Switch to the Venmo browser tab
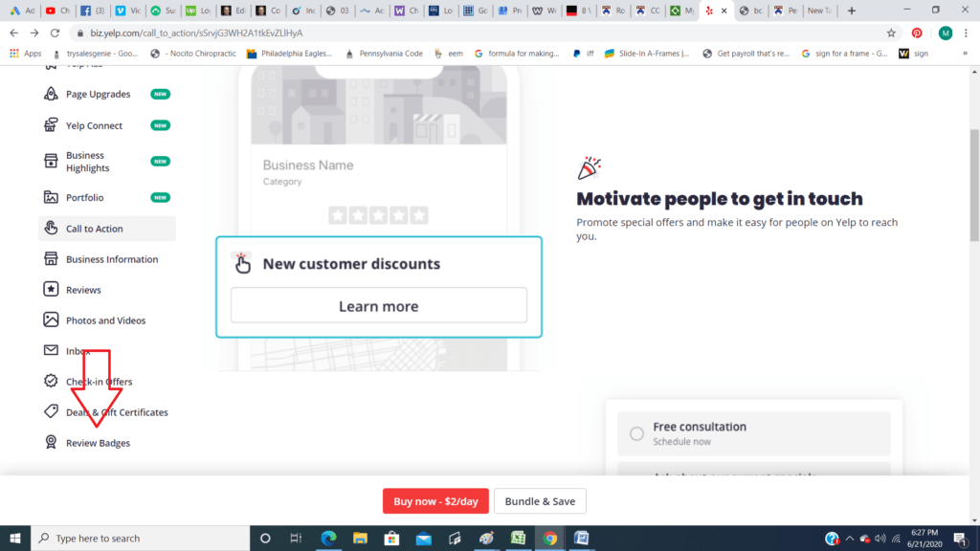The width and height of the screenshot is (980, 551). 128,11
